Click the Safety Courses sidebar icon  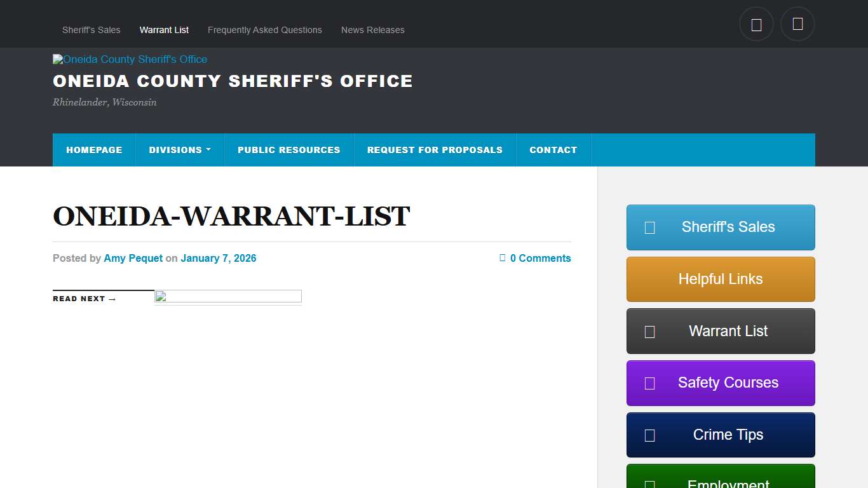tap(649, 383)
